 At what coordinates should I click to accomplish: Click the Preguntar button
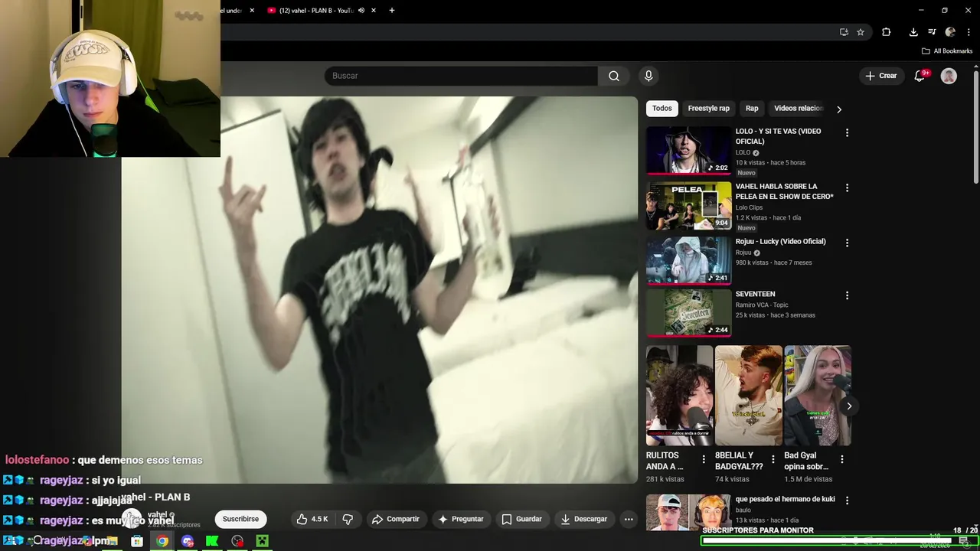[460, 519]
